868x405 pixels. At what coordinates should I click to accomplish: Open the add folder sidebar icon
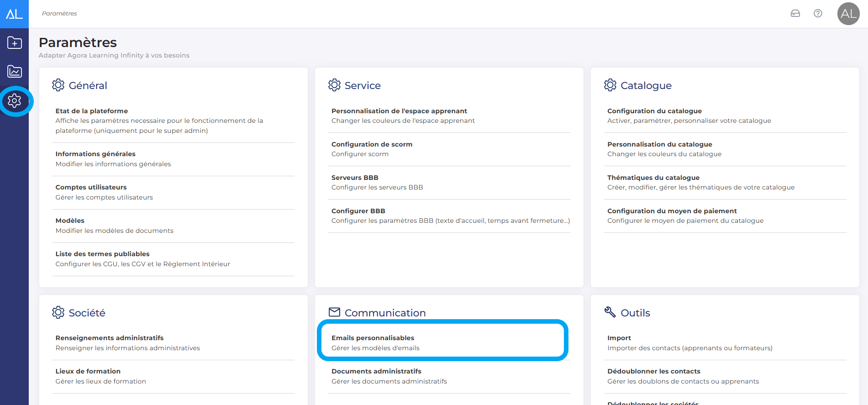pos(14,43)
